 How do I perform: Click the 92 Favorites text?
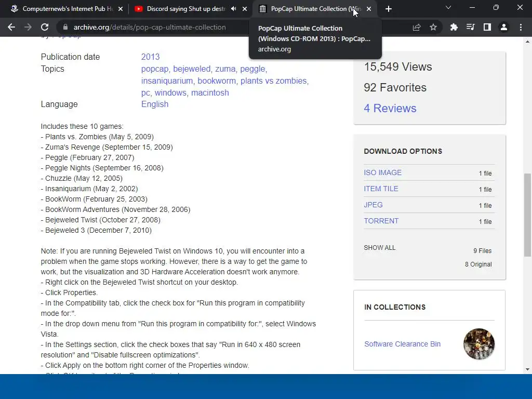[x=395, y=87]
